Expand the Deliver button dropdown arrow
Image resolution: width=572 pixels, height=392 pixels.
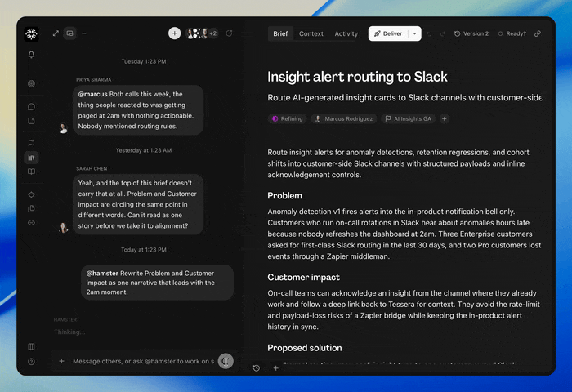[415, 33]
